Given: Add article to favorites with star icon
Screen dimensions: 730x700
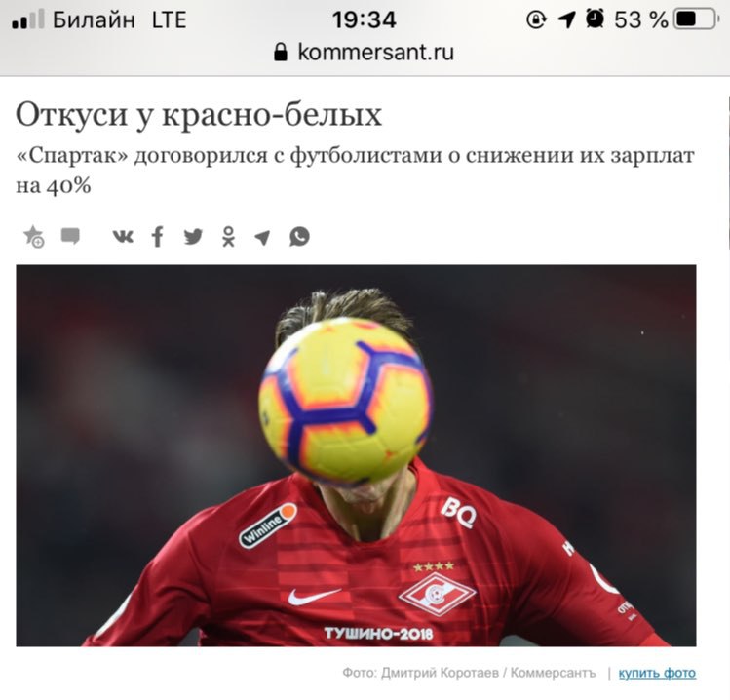Looking at the screenshot, I should (x=33, y=236).
